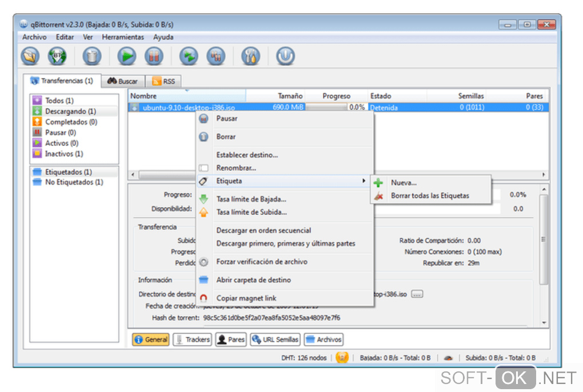
Task: Click the orange up arrow for Tasa límite de Subida
Action: [203, 212]
